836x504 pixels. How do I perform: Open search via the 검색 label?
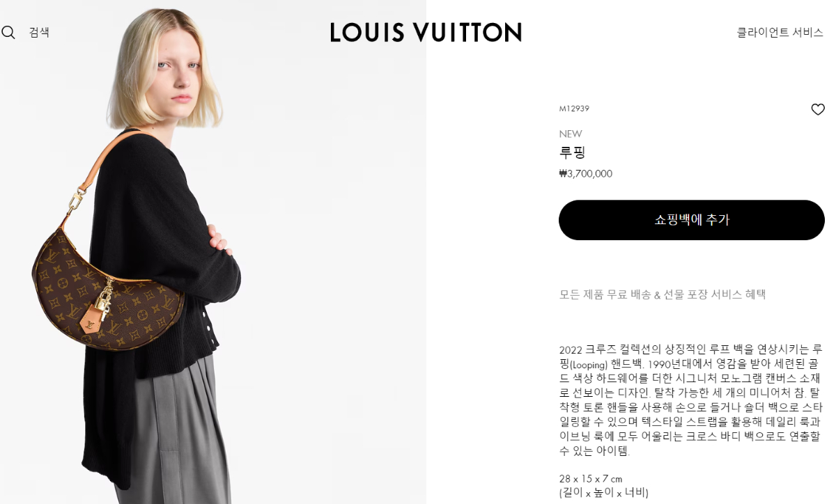coord(39,32)
